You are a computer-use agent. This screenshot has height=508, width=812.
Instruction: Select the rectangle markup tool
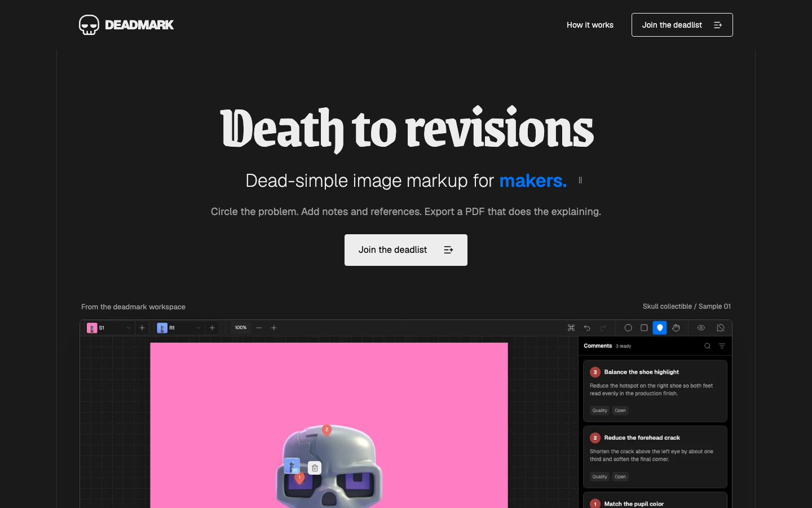point(644,328)
